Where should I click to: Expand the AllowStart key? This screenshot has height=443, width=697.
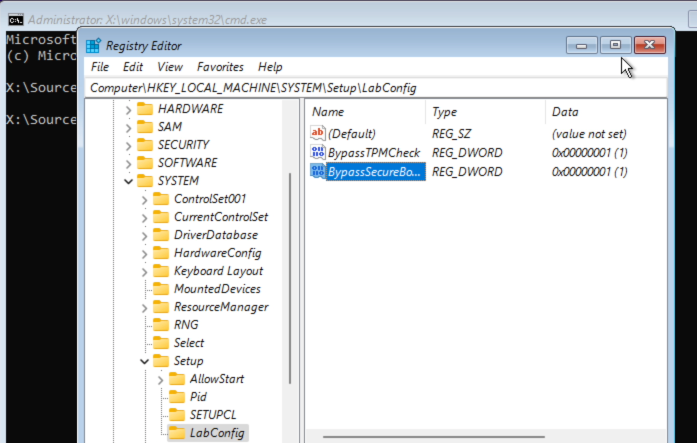pos(160,379)
